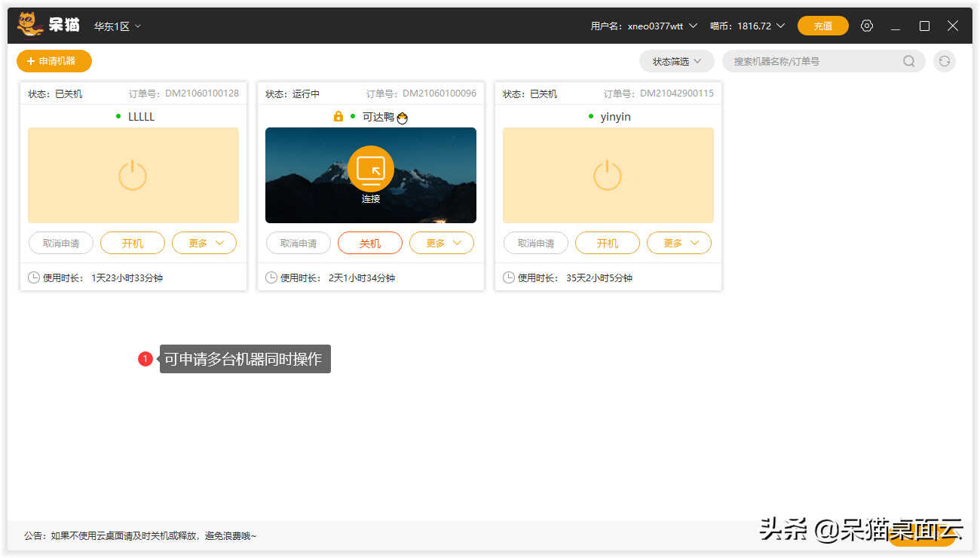
Task: Click the 状态：运行中 status text
Action: click(292, 94)
